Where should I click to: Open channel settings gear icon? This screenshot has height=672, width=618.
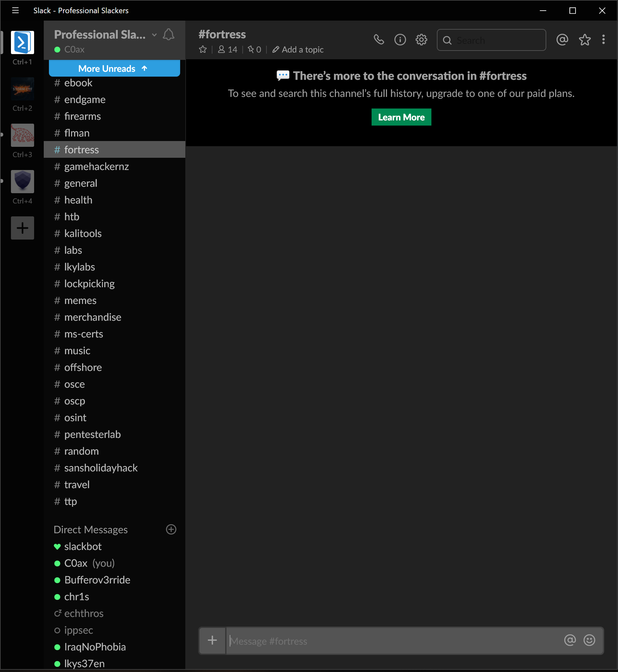421,40
